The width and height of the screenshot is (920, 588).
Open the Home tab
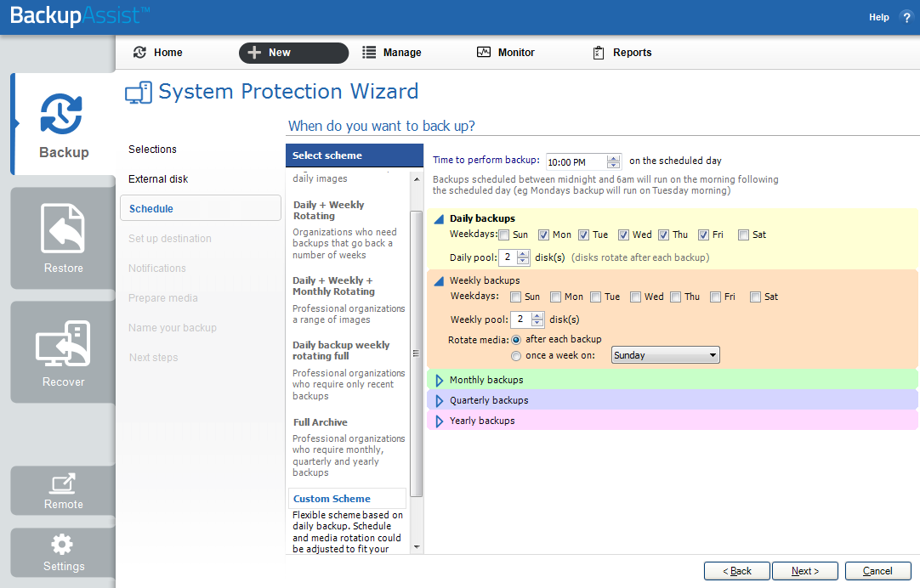click(x=158, y=52)
